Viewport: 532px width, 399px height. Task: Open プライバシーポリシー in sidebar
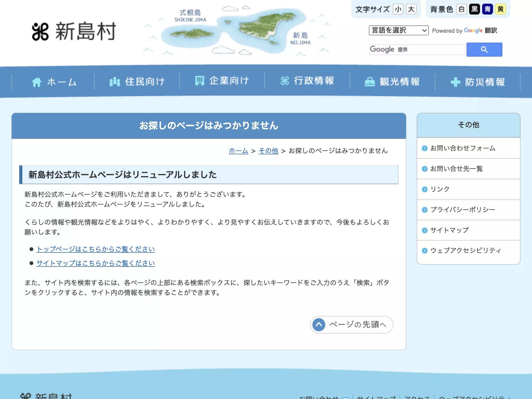[x=468, y=210]
